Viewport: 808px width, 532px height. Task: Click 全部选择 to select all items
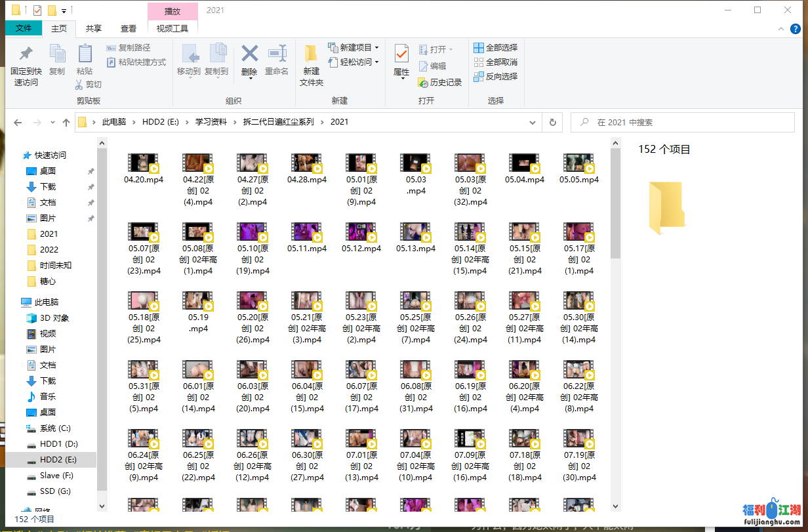495,48
